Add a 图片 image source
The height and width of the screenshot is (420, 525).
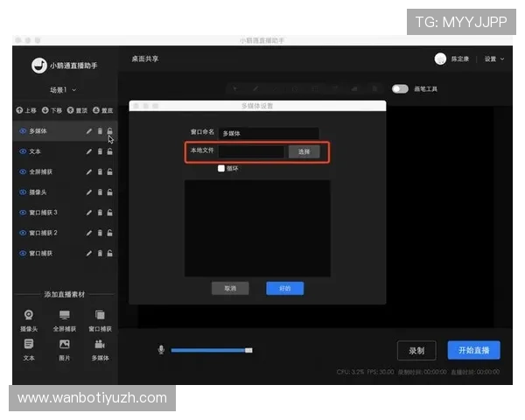point(64,348)
